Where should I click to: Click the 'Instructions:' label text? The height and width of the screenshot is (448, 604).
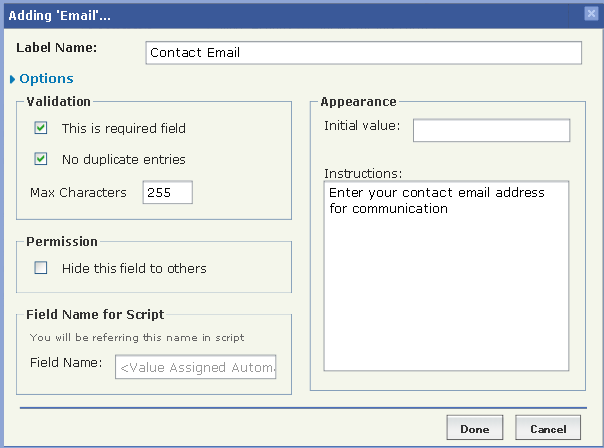click(x=362, y=172)
